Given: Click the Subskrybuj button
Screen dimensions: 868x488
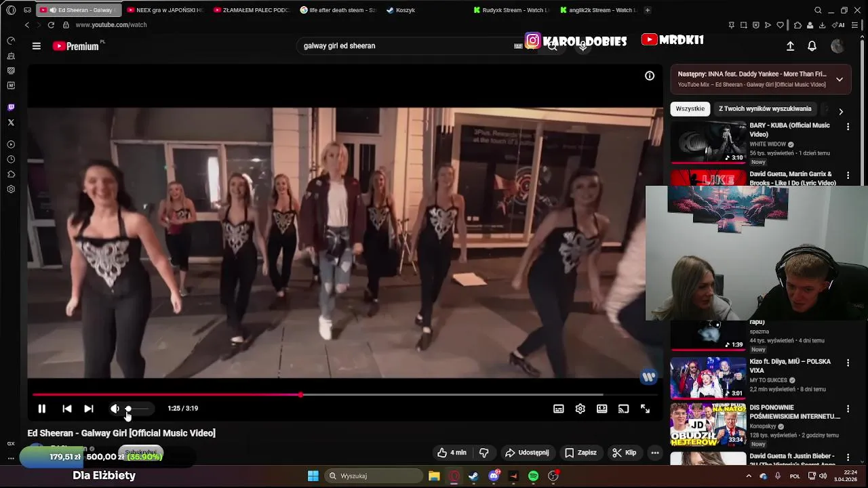Looking at the screenshot, I should [140, 452].
